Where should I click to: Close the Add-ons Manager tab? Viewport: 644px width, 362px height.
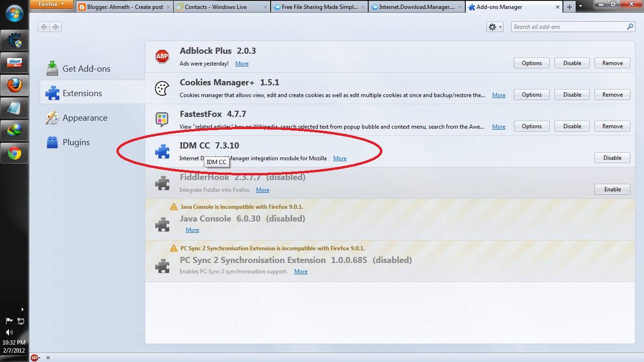pyautogui.click(x=558, y=7)
